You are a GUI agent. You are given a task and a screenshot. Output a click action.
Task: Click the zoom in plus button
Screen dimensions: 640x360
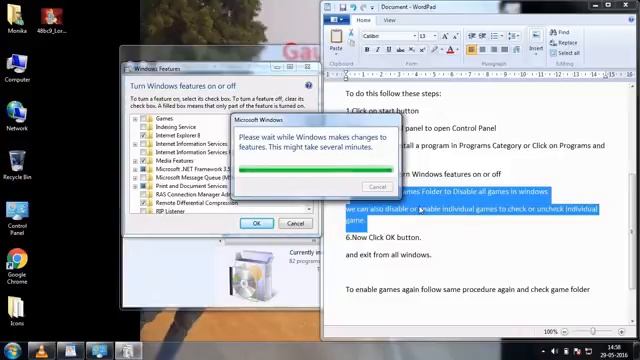(x=621, y=332)
